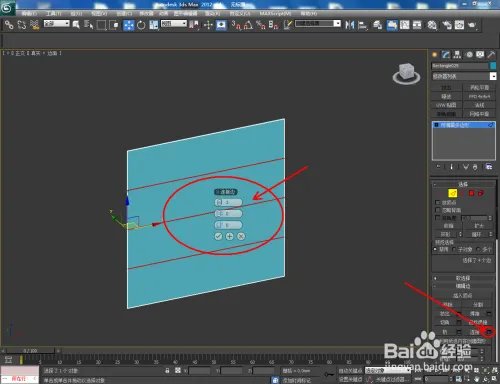Toggle the Pin Stack icon below the modifier stack
The height and width of the screenshot is (384, 500).
(x=438, y=167)
